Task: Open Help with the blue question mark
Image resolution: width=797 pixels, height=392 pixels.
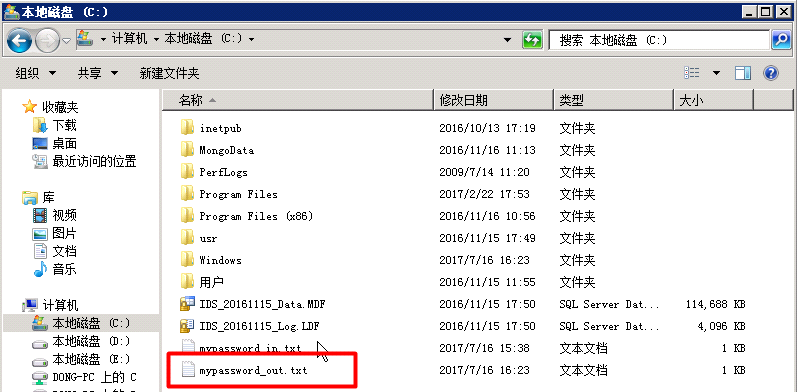Action: (771, 73)
